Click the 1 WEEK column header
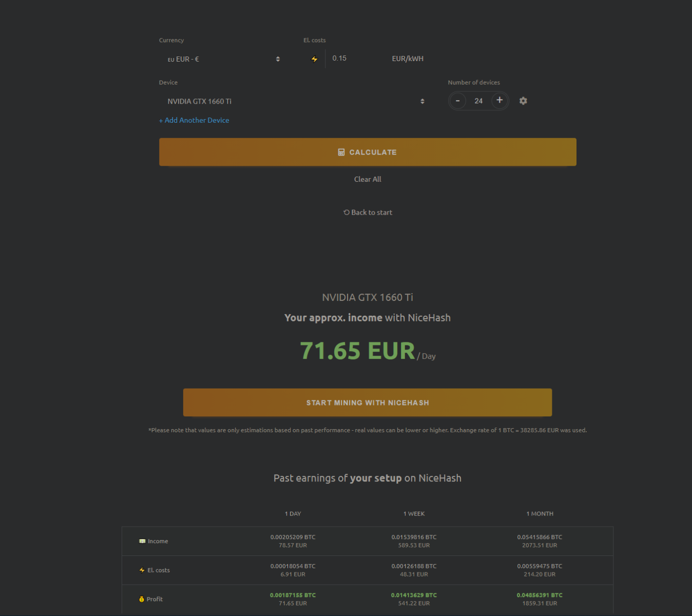 pos(414,514)
